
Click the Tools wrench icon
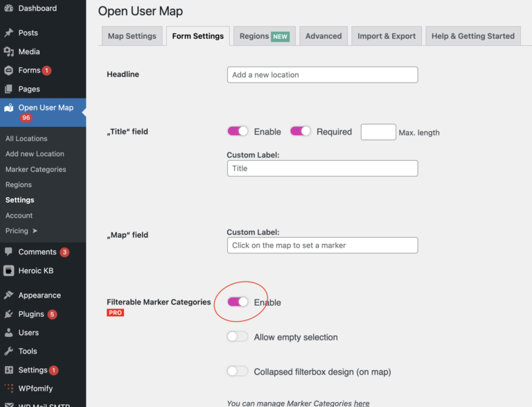pyautogui.click(x=9, y=351)
